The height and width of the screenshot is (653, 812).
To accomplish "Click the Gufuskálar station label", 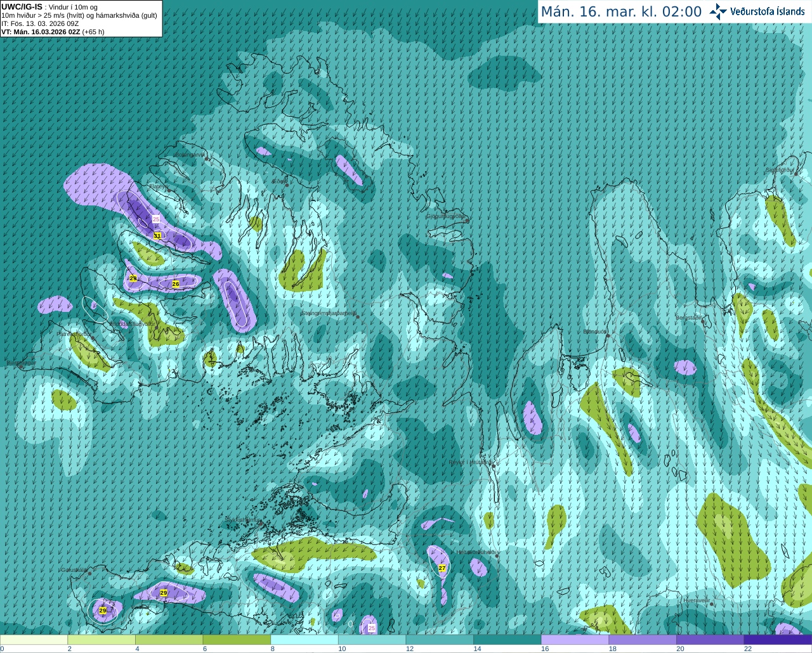I will tap(74, 570).
